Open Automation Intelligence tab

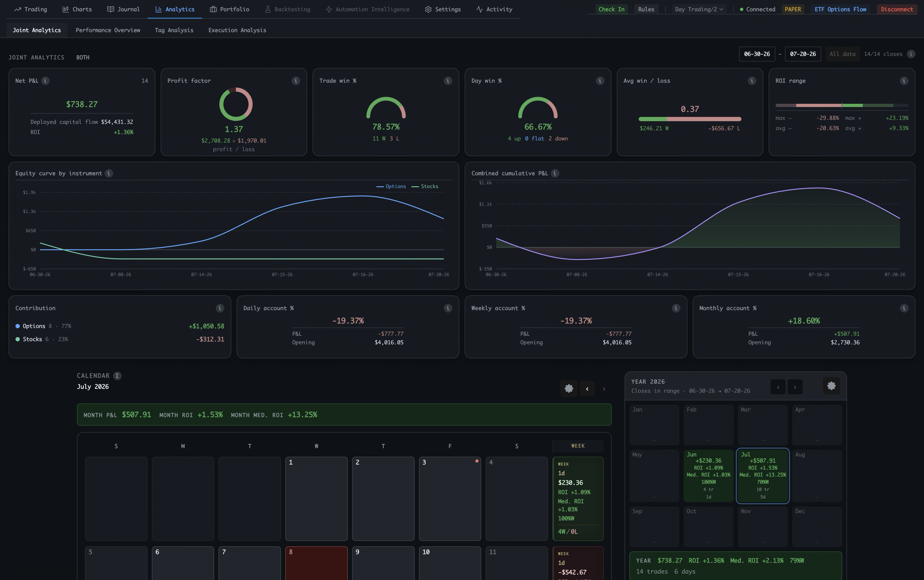pyautogui.click(x=368, y=9)
